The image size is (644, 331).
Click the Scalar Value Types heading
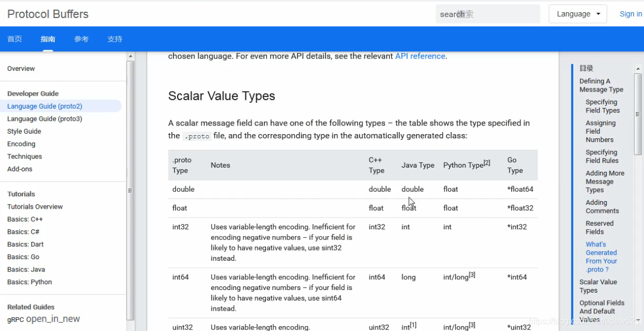pyautogui.click(x=222, y=96)
